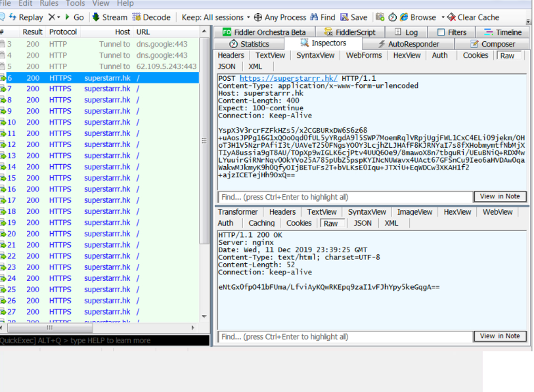Open the Remove sessions X dropdown

[55, 17]
